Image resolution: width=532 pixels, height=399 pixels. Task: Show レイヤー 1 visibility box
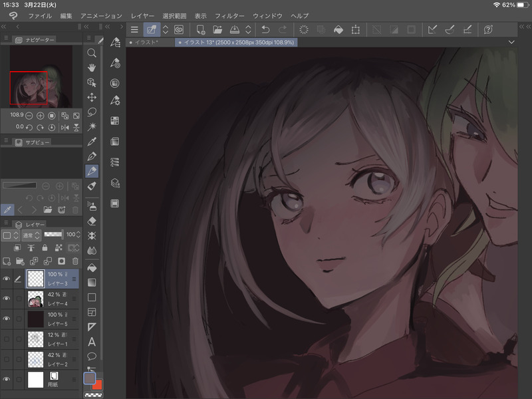(6, 339)
